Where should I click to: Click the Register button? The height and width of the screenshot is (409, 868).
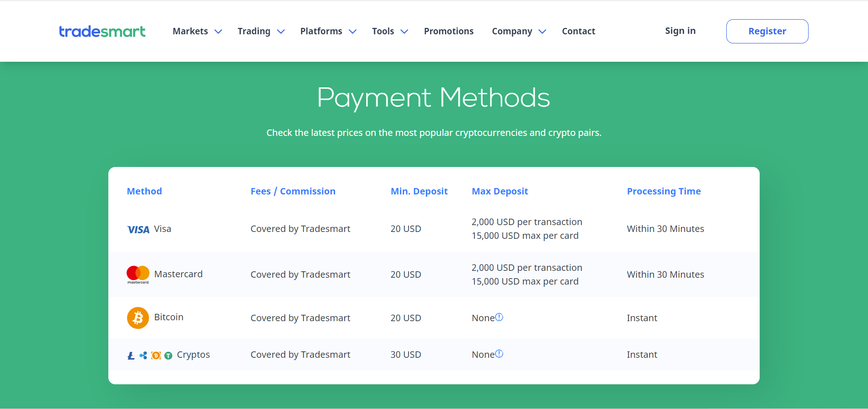point(767,31)
